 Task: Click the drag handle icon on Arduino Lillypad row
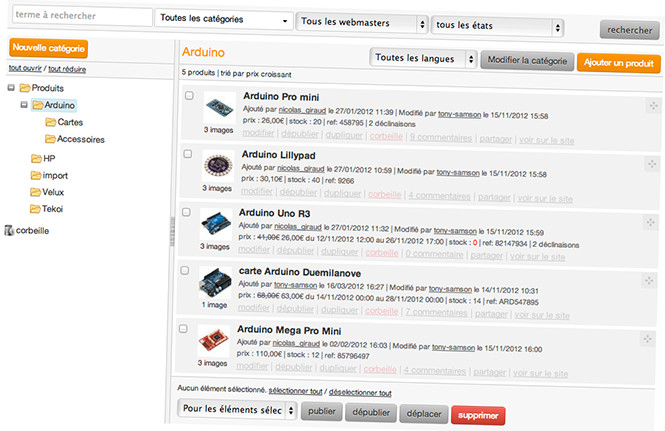click(651, 166)
